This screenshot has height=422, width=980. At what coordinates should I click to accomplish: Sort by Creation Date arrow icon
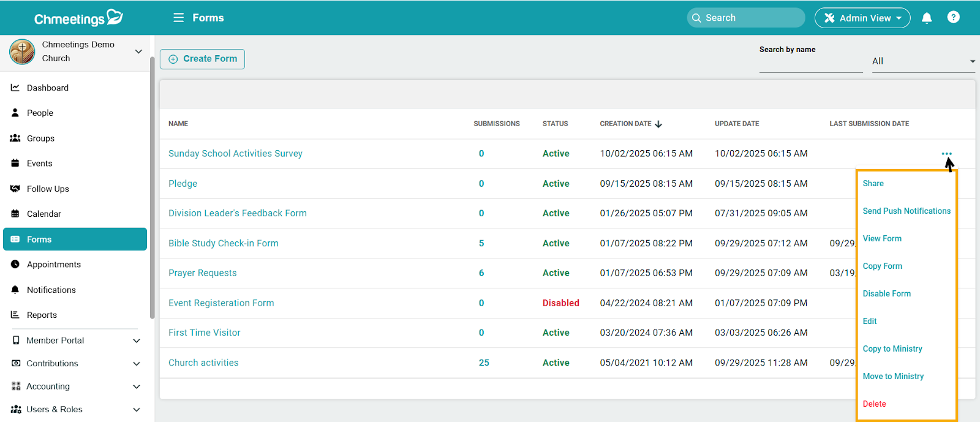tap(658, 124)
